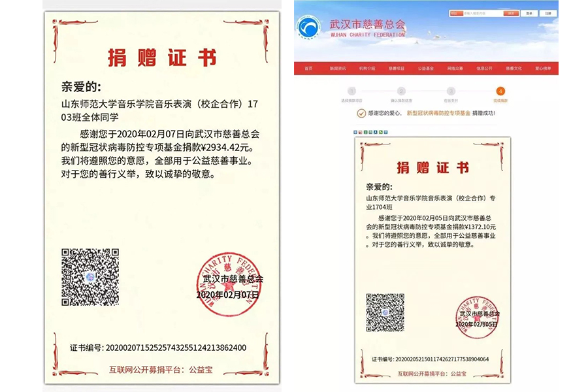Click the QR code on left certificate
The image size is (588, 392).
tap(90, 277)
